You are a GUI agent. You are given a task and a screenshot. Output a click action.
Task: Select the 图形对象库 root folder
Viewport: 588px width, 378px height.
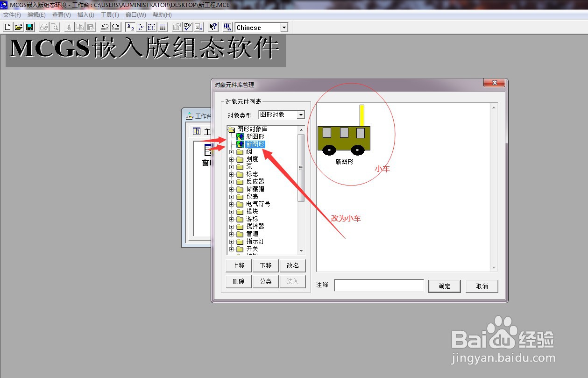pyautogui.click(x=252, y=129)
